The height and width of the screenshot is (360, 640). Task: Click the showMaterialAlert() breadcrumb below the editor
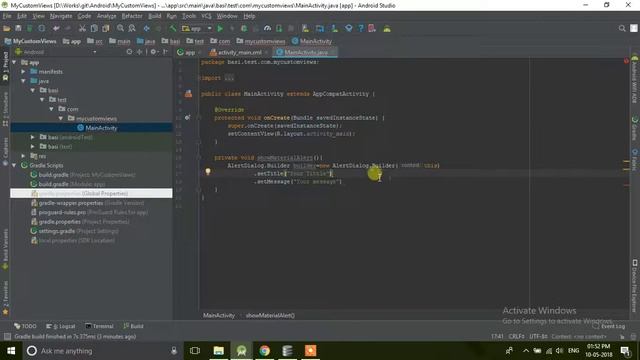tap(270, 316)
